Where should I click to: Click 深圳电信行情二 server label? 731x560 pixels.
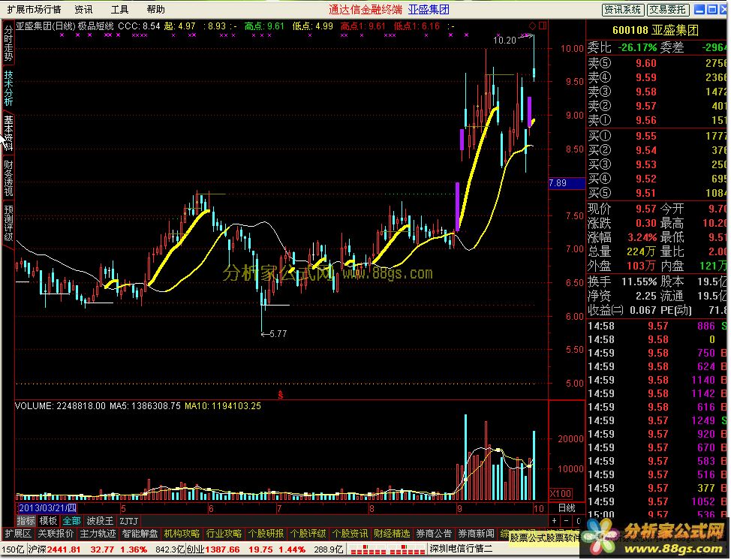coord(461,549)
